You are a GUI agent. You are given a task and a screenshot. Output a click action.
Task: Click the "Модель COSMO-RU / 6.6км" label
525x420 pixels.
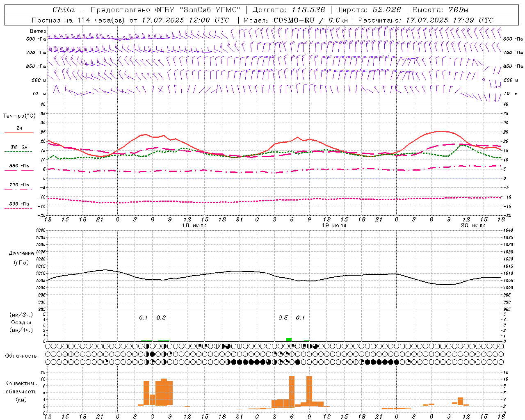[296, 20]
